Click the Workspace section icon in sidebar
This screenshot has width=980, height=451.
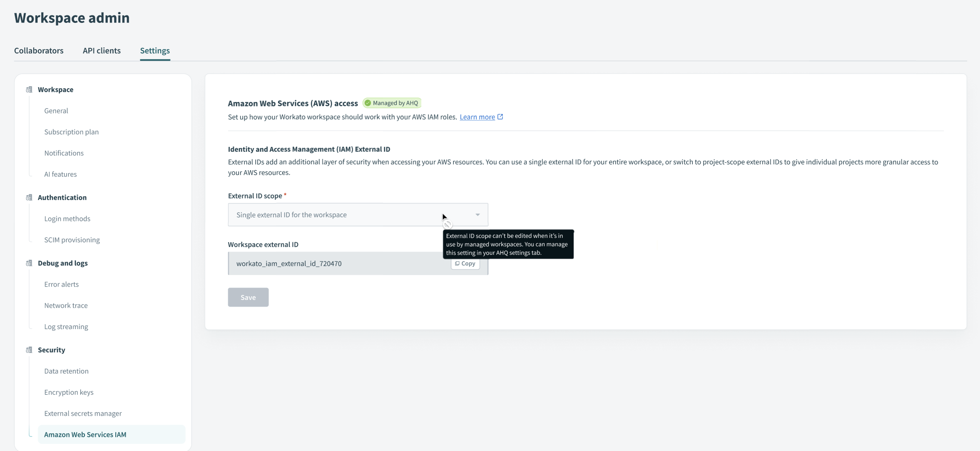(29, 89)
